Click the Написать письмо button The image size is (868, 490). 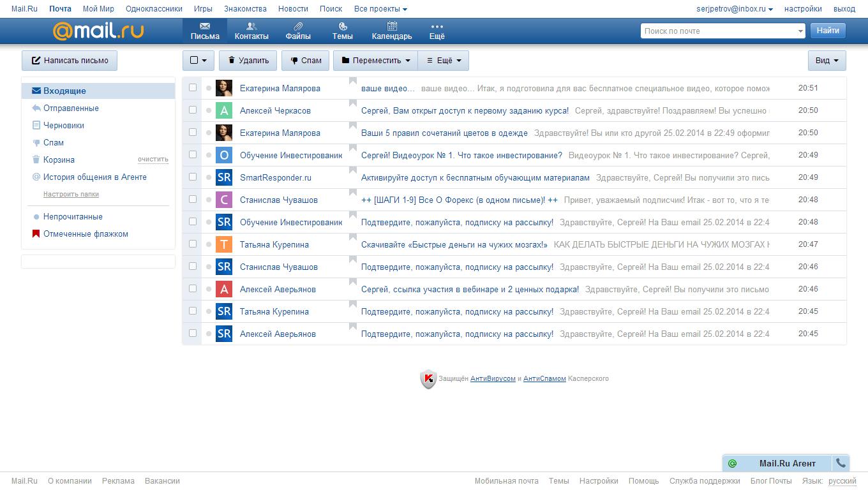point(70,61)
